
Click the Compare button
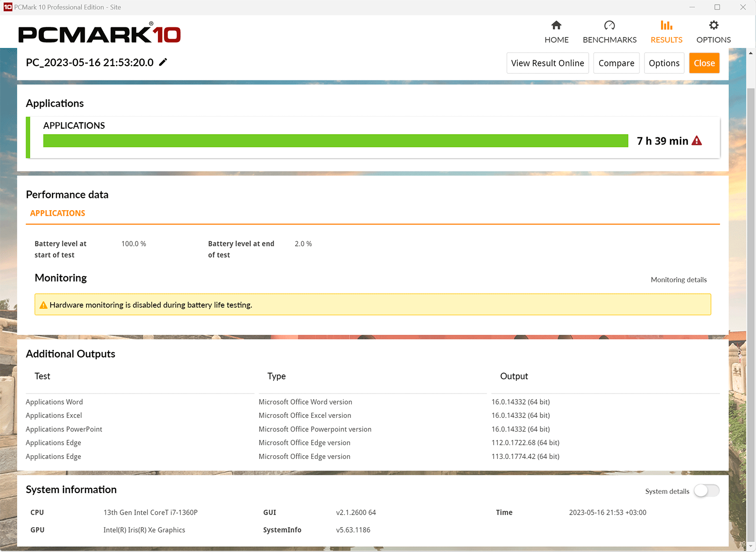(x=616, y=63)
